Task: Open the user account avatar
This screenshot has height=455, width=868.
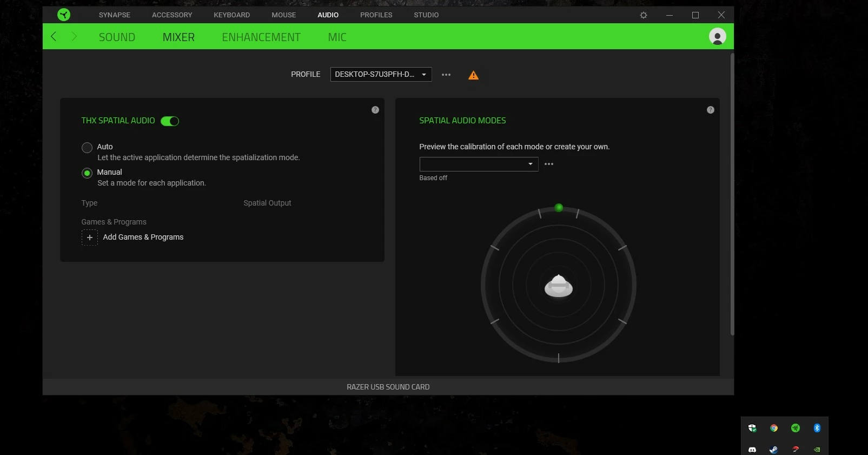Action: pyautogui.click(x=717, y=36)
